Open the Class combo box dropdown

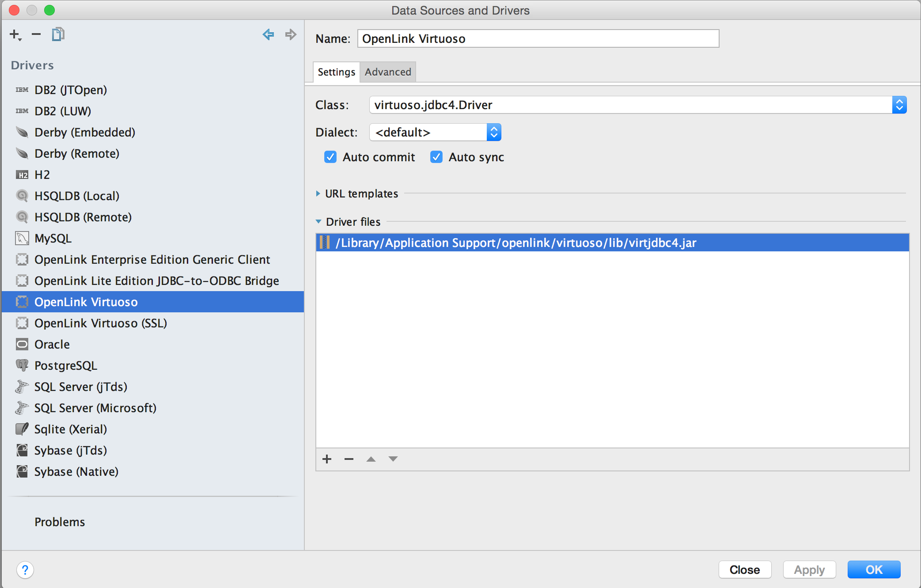(x=899, y=105)
